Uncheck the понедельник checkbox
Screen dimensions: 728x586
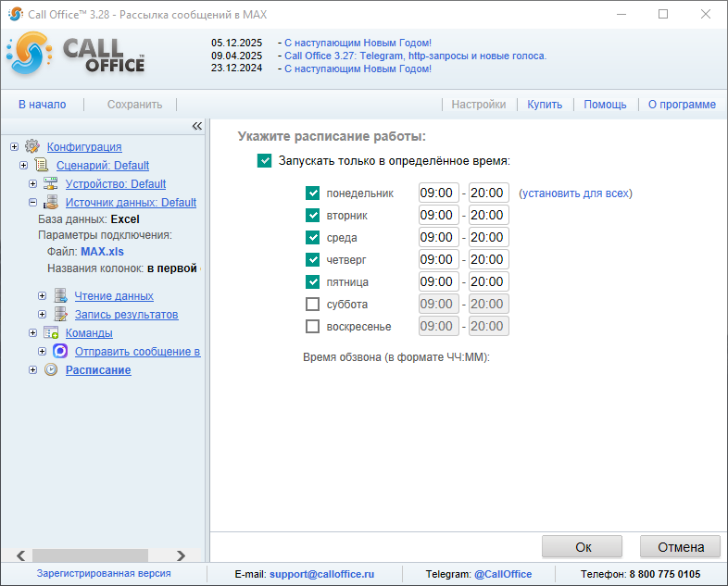point(312,193)
